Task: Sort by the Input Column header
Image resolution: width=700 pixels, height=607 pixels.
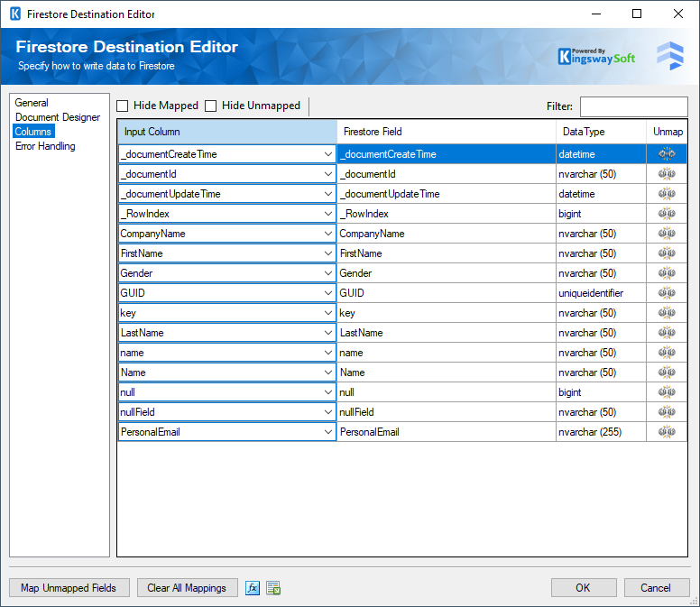Action: [x=227, y=132]
